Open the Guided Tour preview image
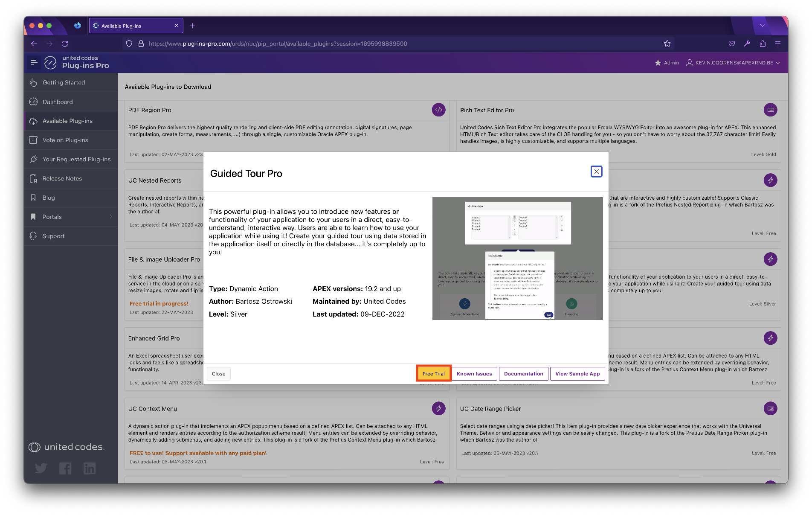The width and height of the screenshot is (812, 515). click(x=517, y=259)
